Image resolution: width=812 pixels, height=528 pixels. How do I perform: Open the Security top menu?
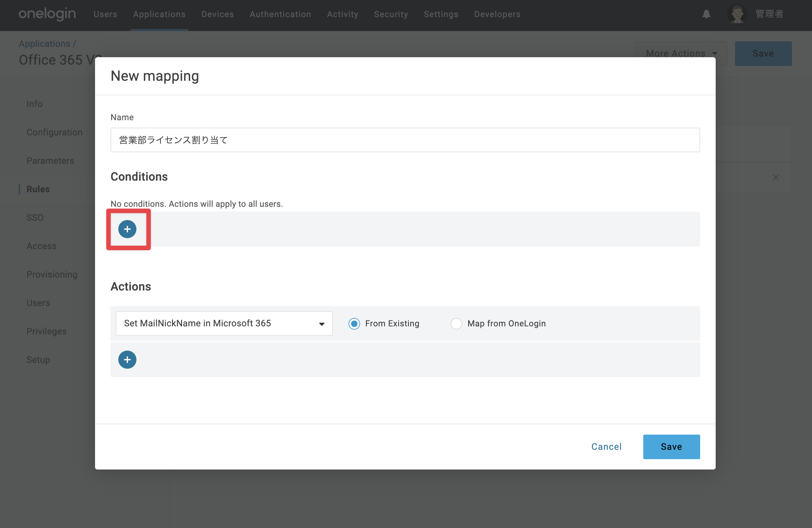(391, 14)
